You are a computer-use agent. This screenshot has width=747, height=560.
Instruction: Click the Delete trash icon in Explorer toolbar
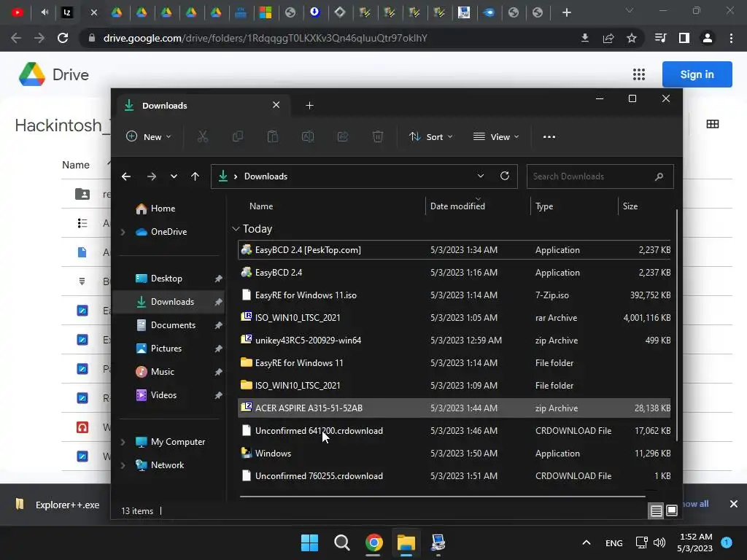(377, 136)
